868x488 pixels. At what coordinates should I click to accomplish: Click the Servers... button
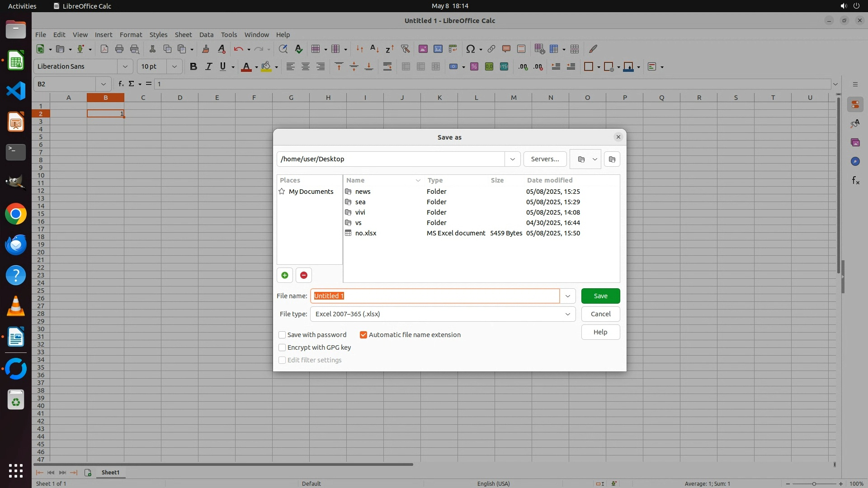[545, 159]
